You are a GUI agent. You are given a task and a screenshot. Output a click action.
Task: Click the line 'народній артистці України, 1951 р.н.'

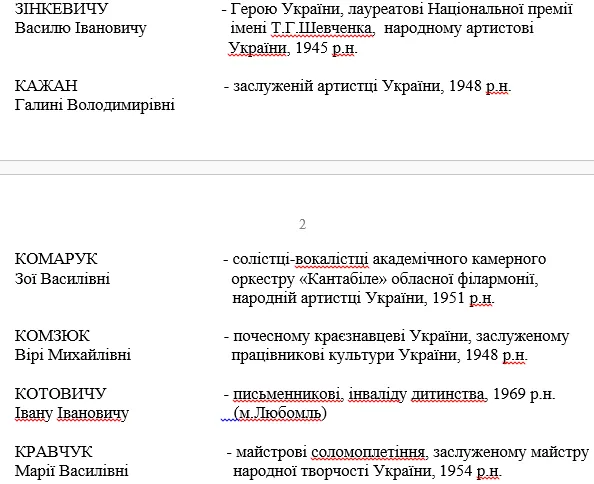[363, 298]
